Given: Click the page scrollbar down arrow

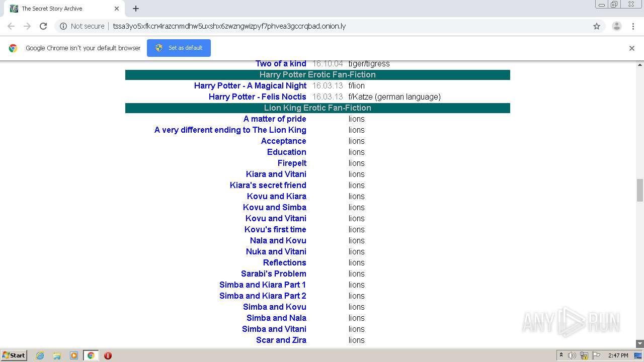Looking at the screenshot, I should (x=640, y=343).
